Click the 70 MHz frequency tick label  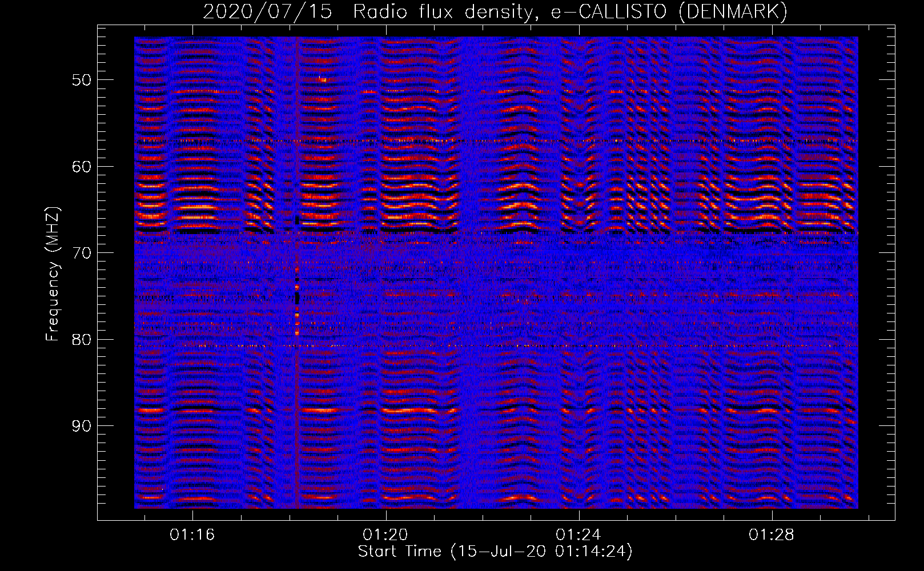82,253
